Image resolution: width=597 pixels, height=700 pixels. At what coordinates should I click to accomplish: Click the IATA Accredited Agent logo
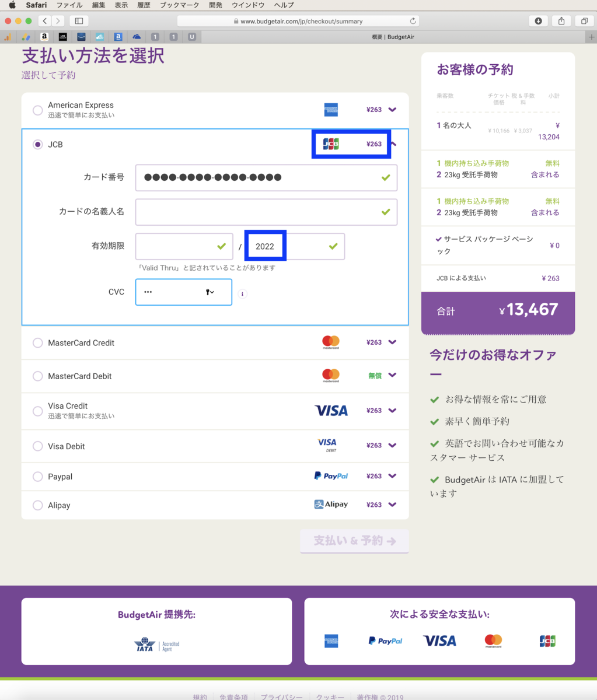tap(156, 645)
